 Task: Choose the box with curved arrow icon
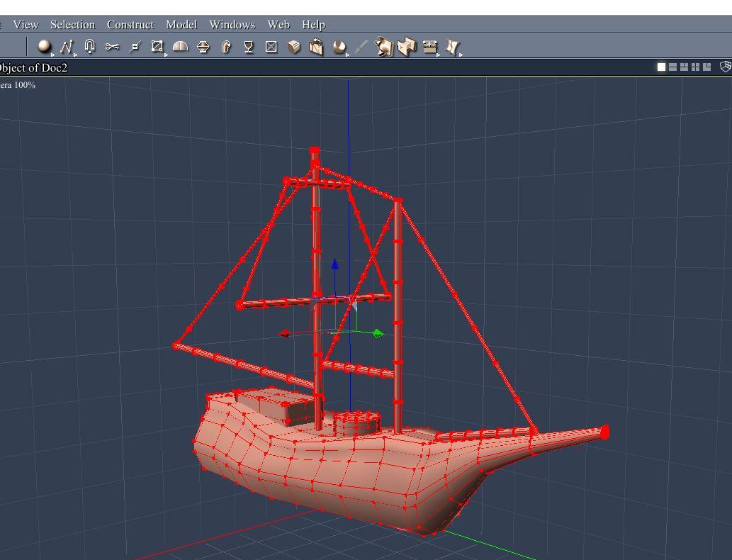[x=316, y=47]
